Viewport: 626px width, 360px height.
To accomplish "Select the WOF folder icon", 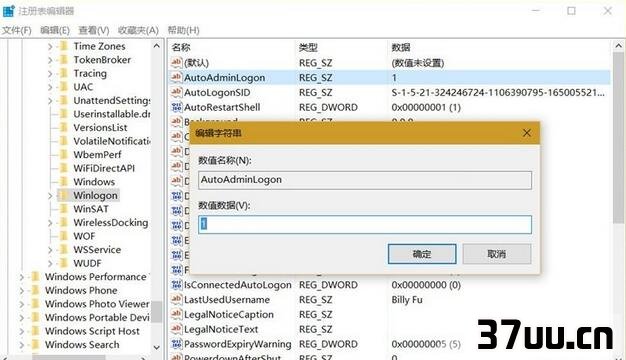I will pyautogui.click(x=63, y=236).
